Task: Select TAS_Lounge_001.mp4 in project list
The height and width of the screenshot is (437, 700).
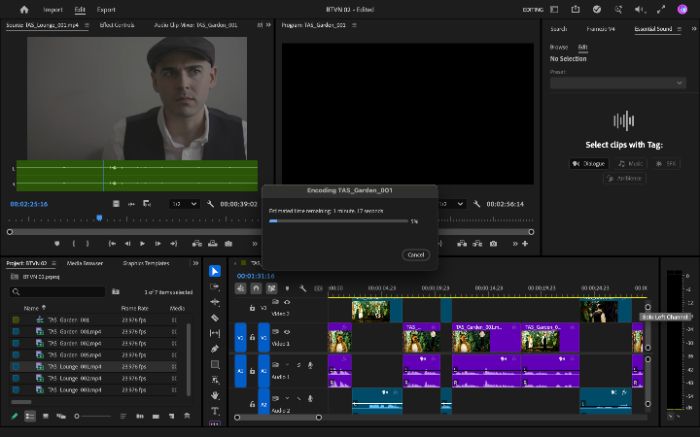Action: click(x=95, y=366)
